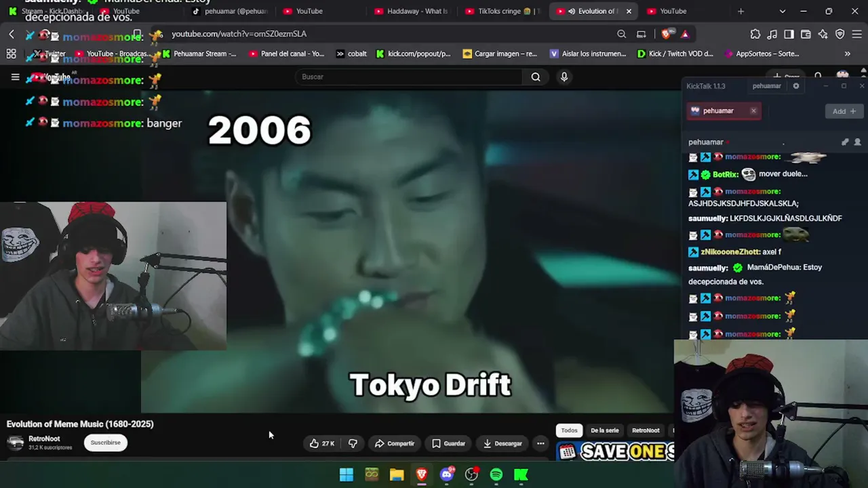Switch to the Haddaway - What Is tab
Image resolution: width=868 pixels, height=488 pixels.
(411, 12)
